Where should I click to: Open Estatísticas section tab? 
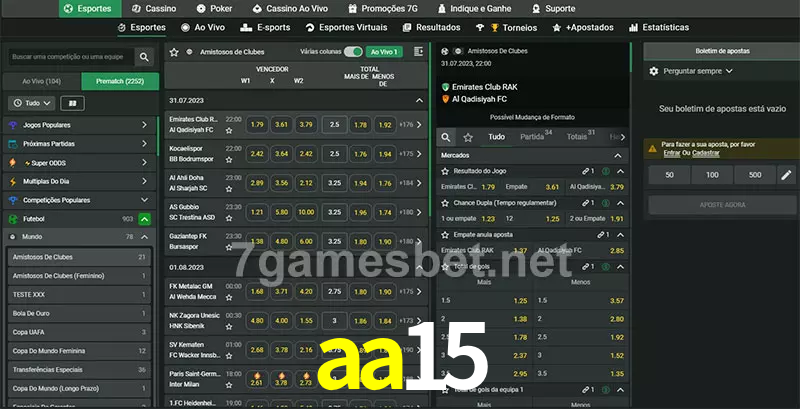click(659, 28)
